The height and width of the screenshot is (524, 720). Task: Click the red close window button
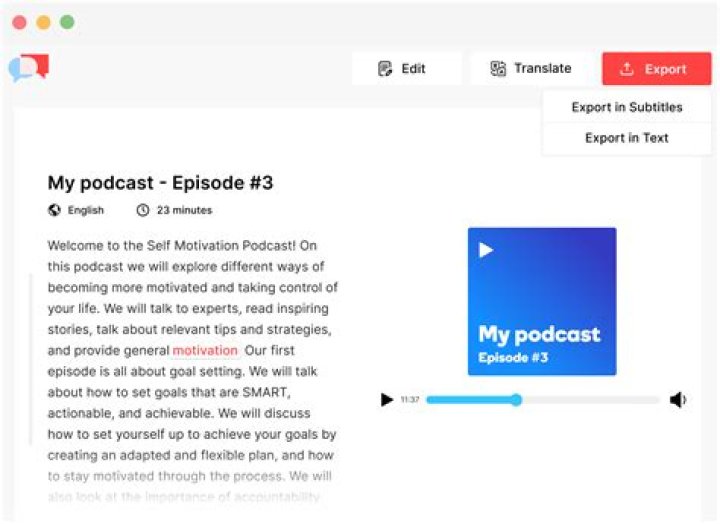click(x=19, y=22)
